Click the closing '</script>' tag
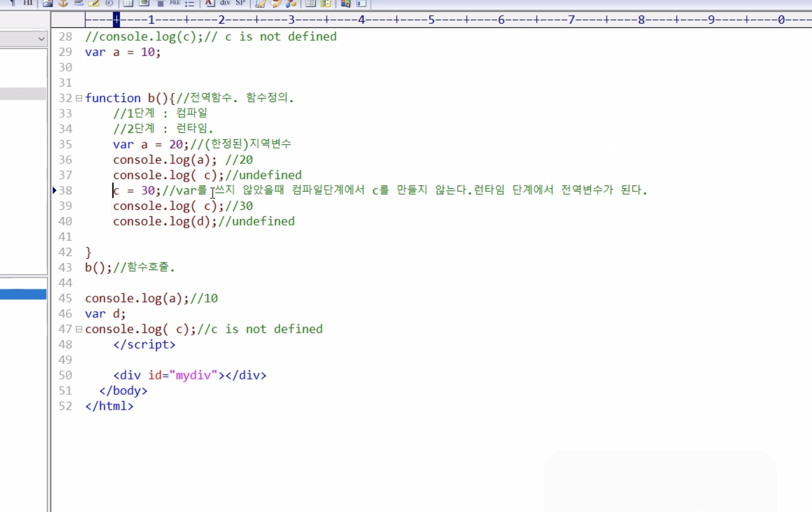Viewport: 812px width, 512px height. click(x=144, y=345)
